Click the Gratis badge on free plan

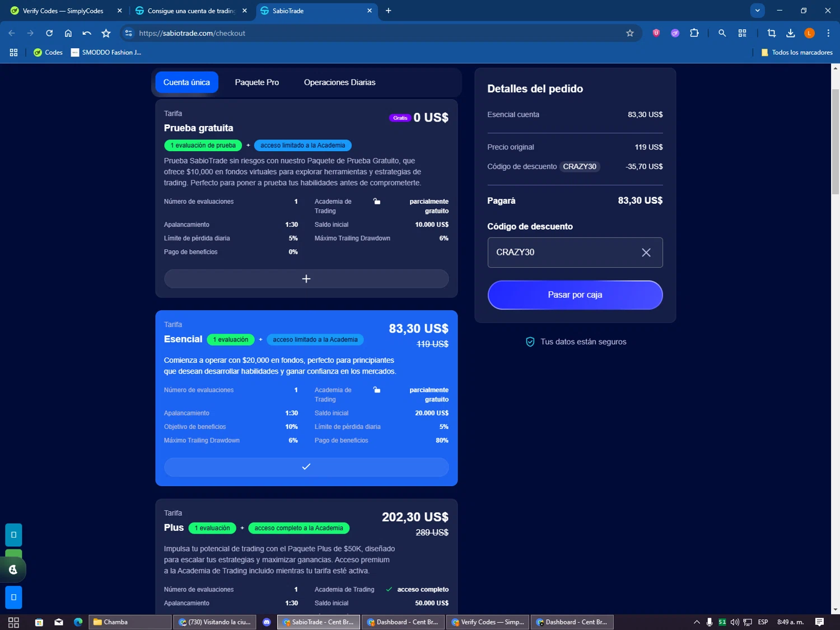pos(400,118)
